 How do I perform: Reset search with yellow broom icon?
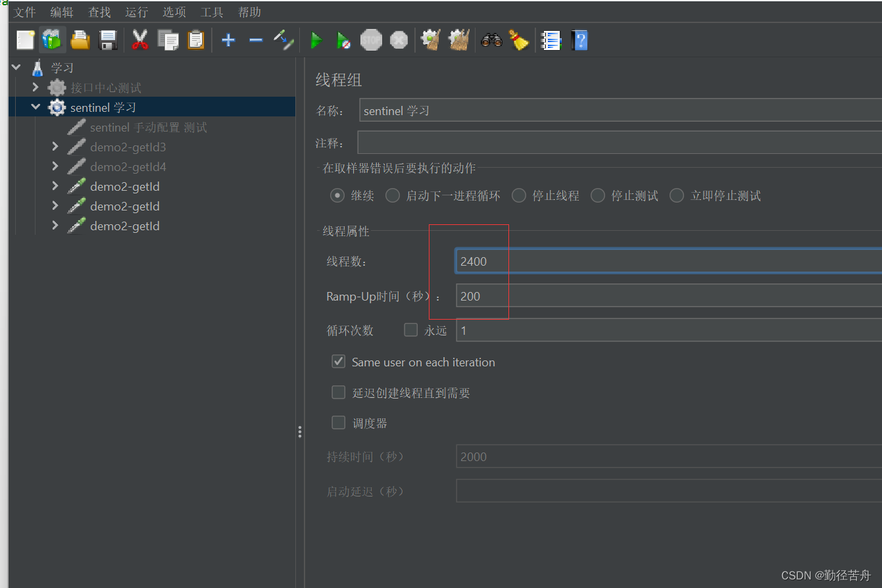point(519,40)
